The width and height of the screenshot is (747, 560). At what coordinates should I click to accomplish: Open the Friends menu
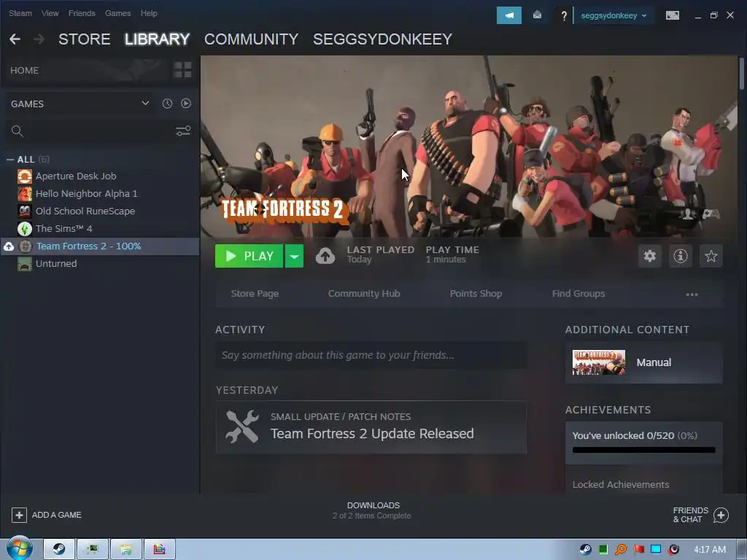pyautogui.click(x=82, y=13)
